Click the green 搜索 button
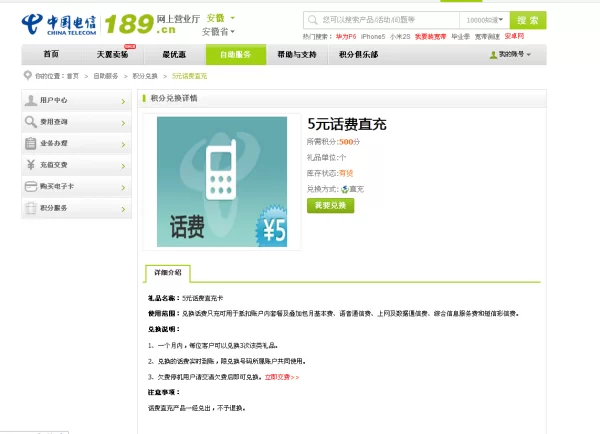The width and height of the screenshot is (600, 434). pyautogui.click(x=527, y=20)
